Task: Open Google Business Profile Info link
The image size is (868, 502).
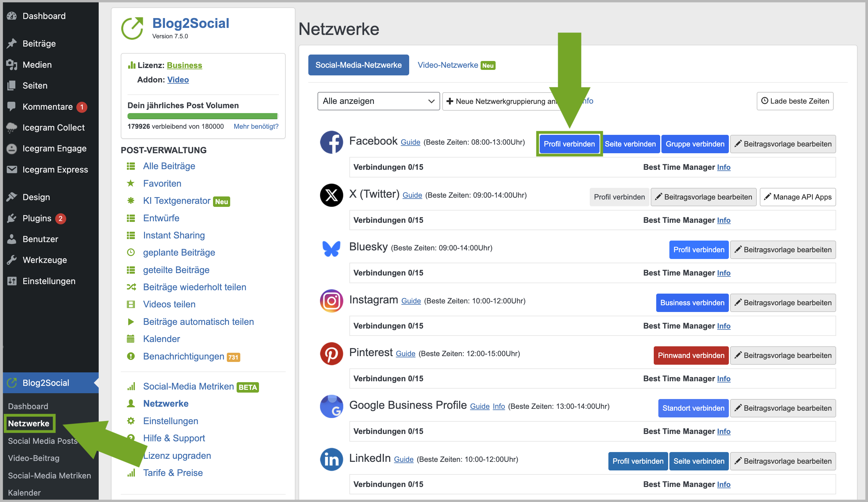Action: (498, 406)
